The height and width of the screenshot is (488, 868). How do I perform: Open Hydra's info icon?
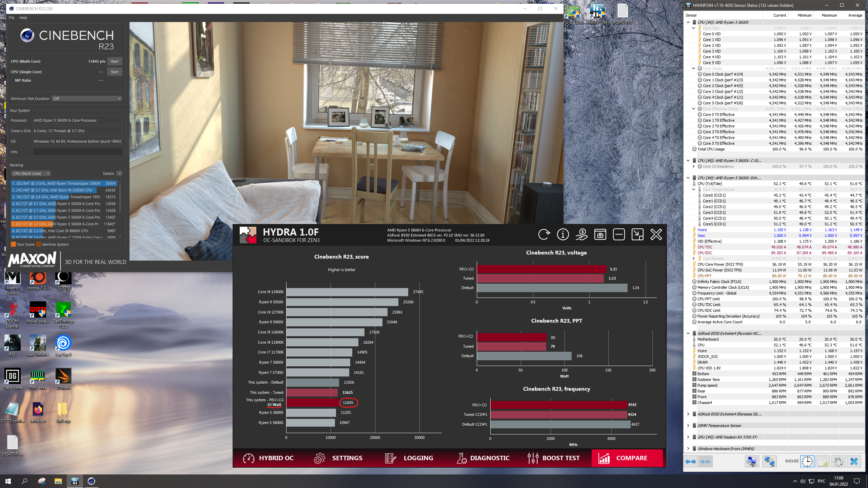563,234
